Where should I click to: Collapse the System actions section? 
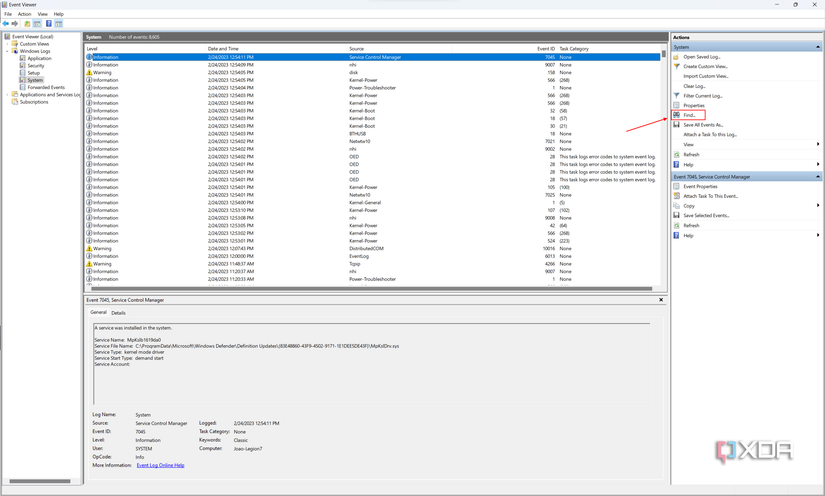click(x=818, y=47)
